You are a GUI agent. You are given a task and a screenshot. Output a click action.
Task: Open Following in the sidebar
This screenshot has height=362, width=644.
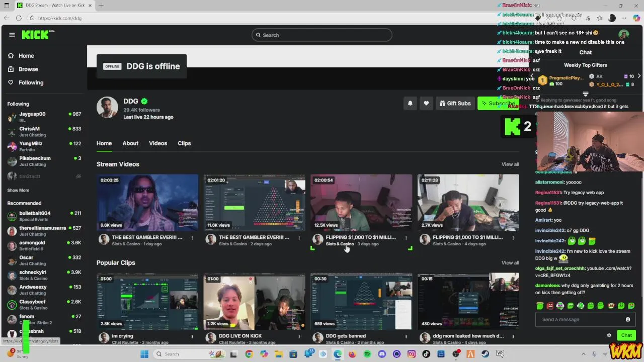26,82
